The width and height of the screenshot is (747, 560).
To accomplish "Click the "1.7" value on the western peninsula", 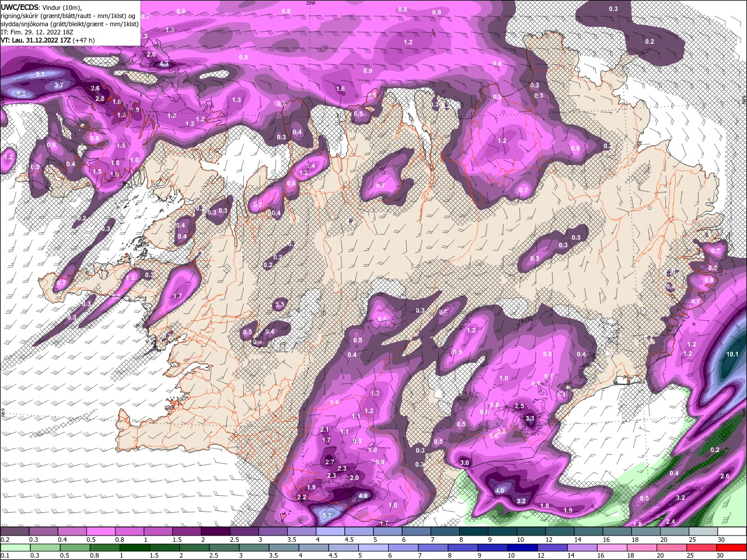I will [177, 296].
